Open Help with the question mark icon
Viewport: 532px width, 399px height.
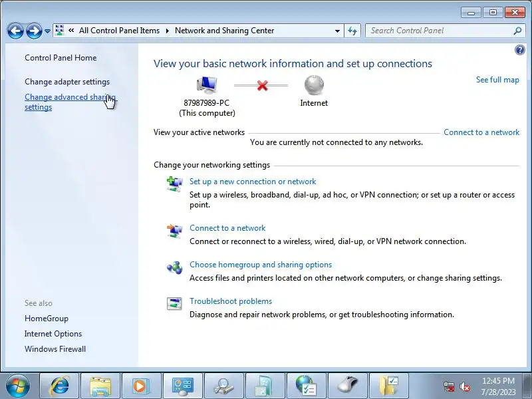point(519,51)
